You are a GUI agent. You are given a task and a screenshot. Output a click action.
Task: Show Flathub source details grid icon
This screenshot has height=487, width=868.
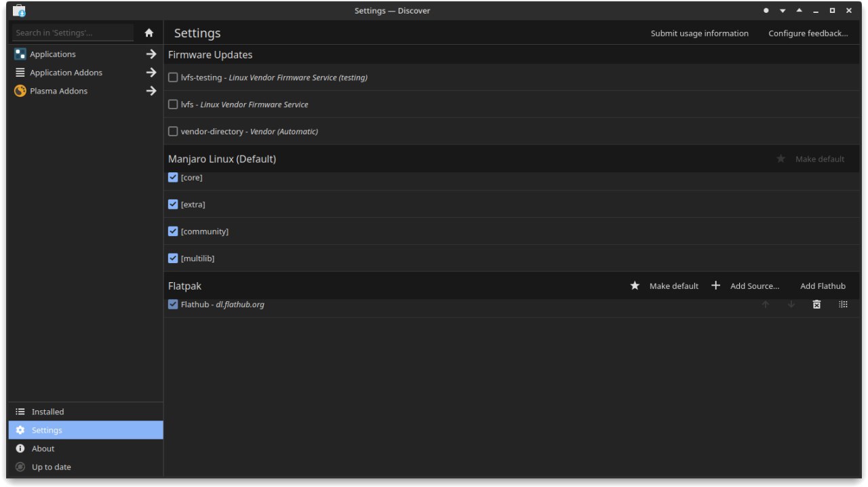coord(843,305)
